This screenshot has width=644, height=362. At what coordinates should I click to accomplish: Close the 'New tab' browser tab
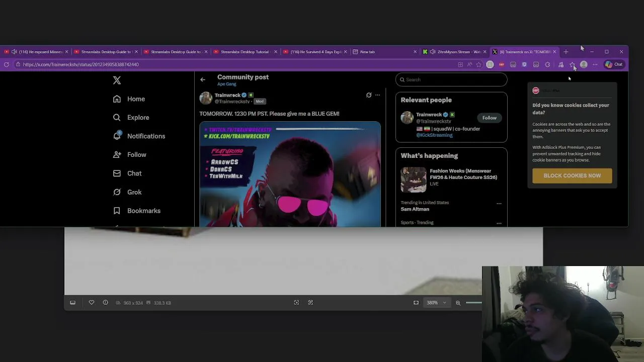(415, 52)
